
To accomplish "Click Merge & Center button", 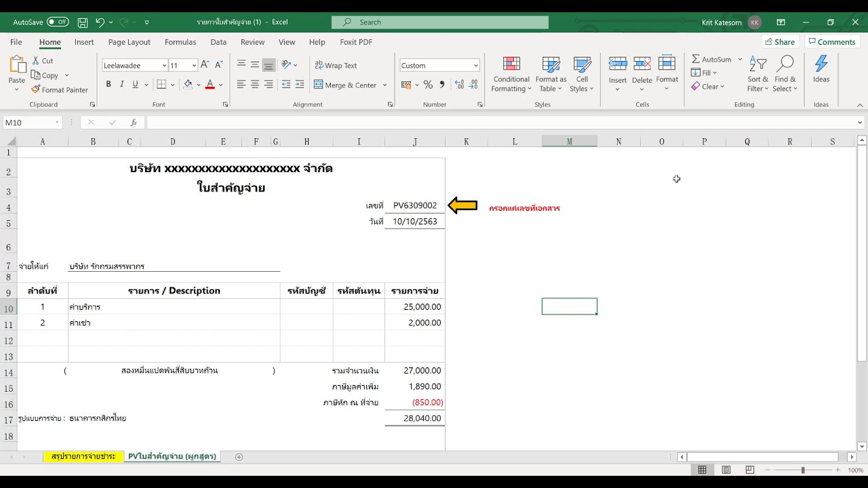I will click(x=344, y=85).
